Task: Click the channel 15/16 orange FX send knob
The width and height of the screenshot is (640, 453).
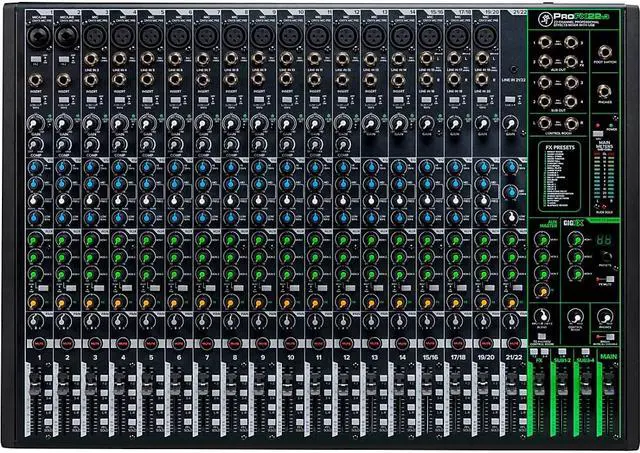Action: pos(426,303)
